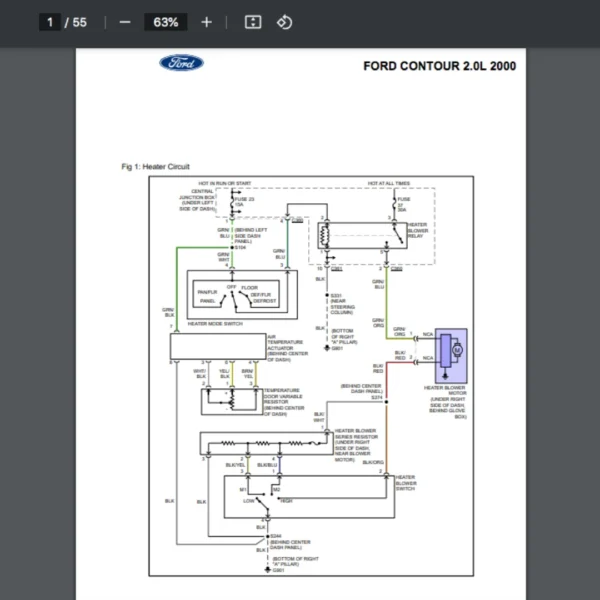This screenshot has width=600, height=600.
Task: Click the 'HOT IN RUN OR START' label
Action: [224, 184]
